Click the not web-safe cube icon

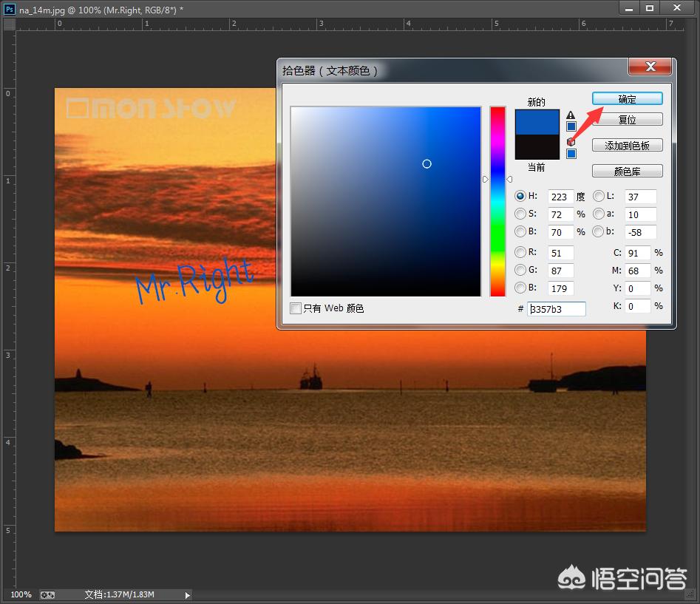[x=571, y=142]
